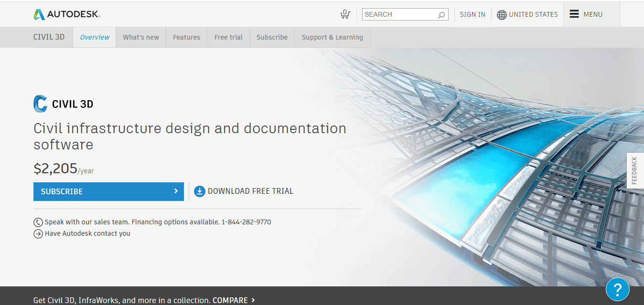Click the download arrow circle icon
The image size is (644, 305).
199,191
